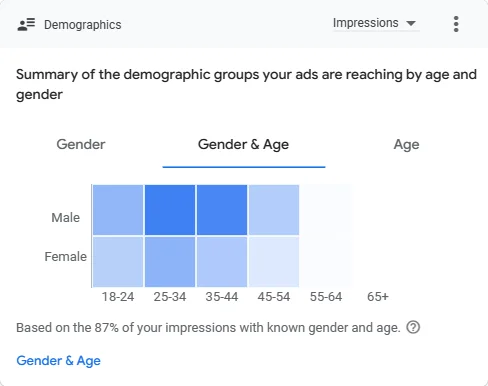The height and width of the screenshot is (386, 488).
Task: Expand the Impressions dropdown arrow
Action: click(x=411, y=23)
